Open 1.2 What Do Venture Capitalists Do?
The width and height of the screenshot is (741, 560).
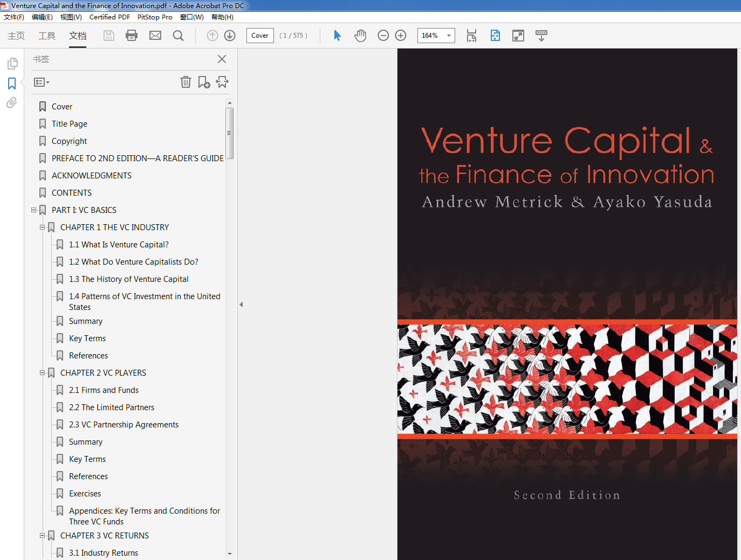pyautogui.click(x=134, y=262)
